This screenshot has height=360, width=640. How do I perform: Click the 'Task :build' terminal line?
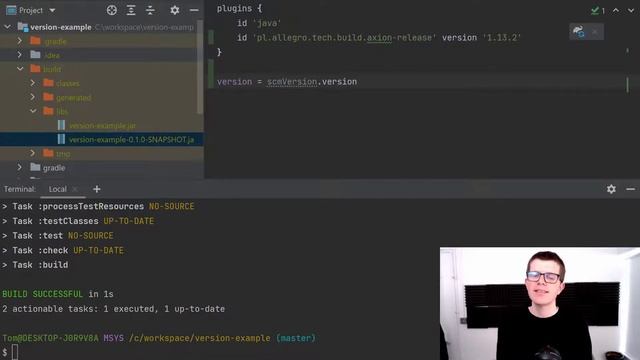(35, 264)
